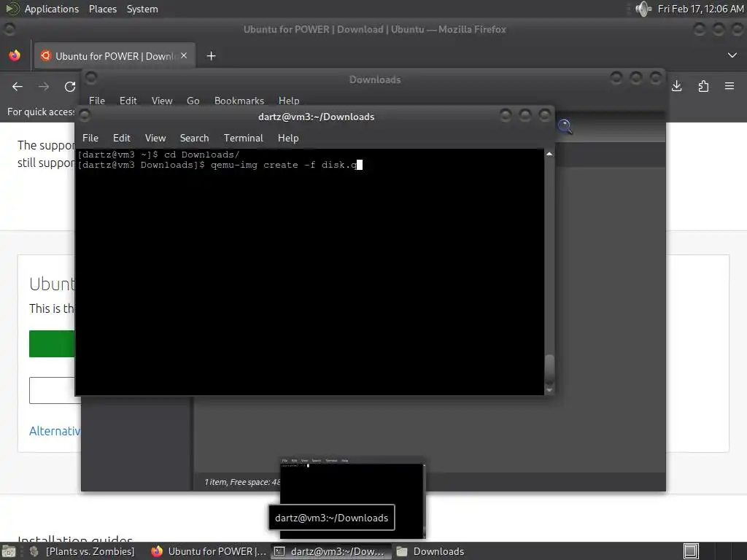Viewport: 747px width, 560px height.
Task: Open Firefox downloads arrow icon
Action: click(x=676, y=86)
